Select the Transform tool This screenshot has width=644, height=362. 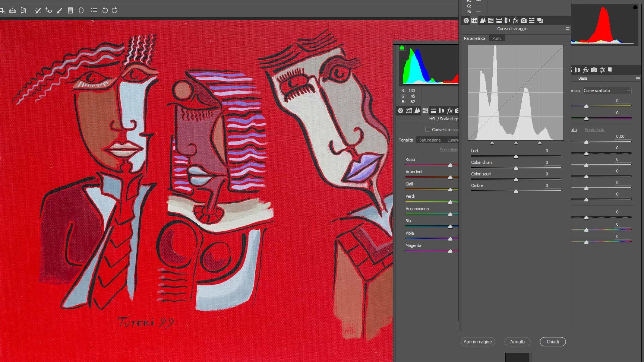point(24,10)
